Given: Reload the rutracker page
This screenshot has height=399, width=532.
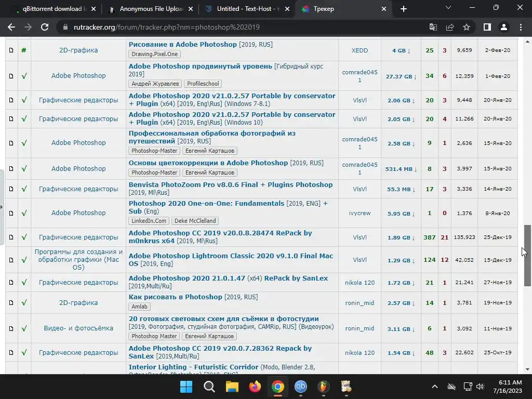Looking at the screenshot, I should point(45,27).
